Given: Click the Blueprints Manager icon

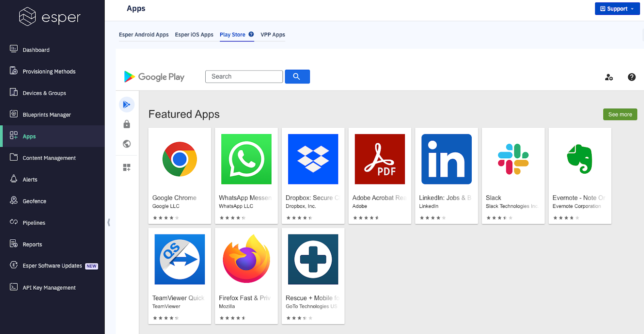Looking at the screenshot, I should point(14,114).
